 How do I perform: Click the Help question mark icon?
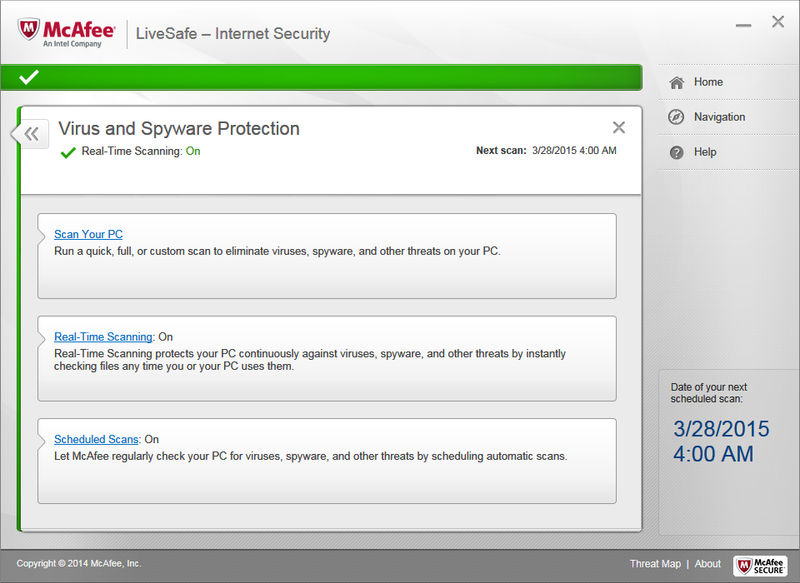pos(677,152)
